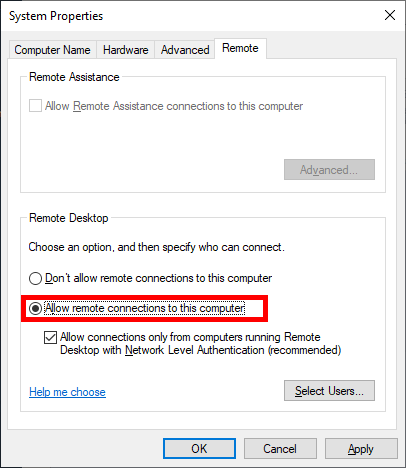This screenshot has height=468, width=406.
Task: Click the 'Choose an option' instruction text
Action: (x=156, y=247)
